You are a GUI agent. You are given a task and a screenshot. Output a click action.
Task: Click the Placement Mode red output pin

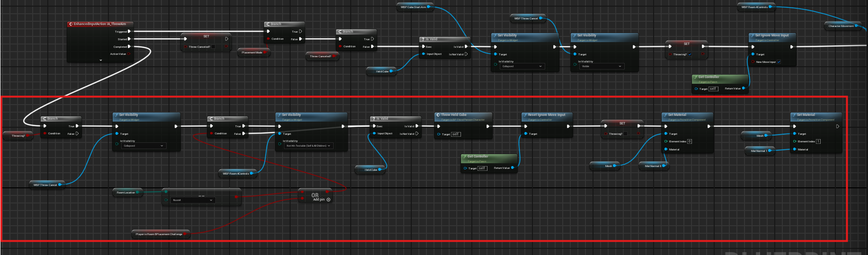point(266,53)
